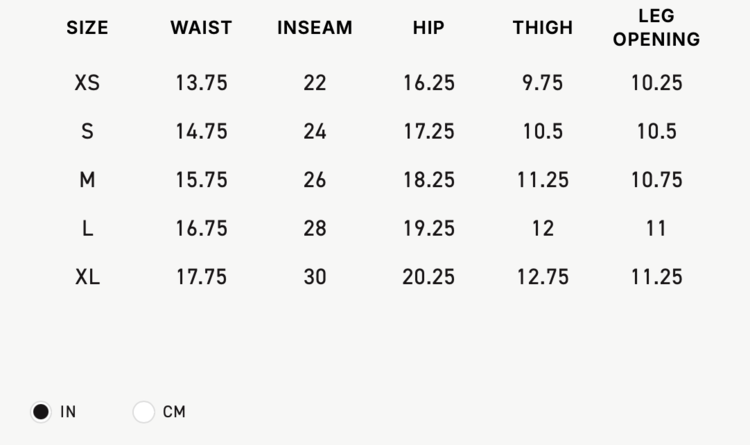Select the S size row label
750x445 pixels.
(x=87, y=131)
